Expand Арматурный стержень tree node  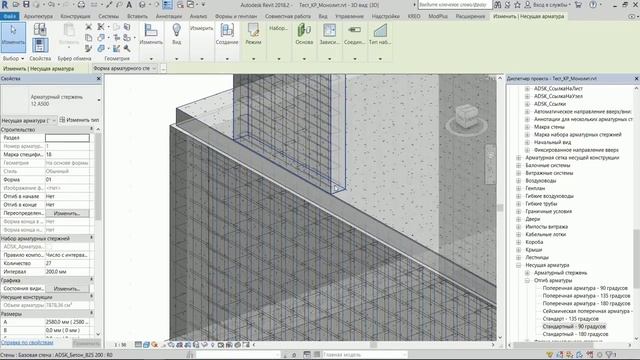click(x=527, y=273)
